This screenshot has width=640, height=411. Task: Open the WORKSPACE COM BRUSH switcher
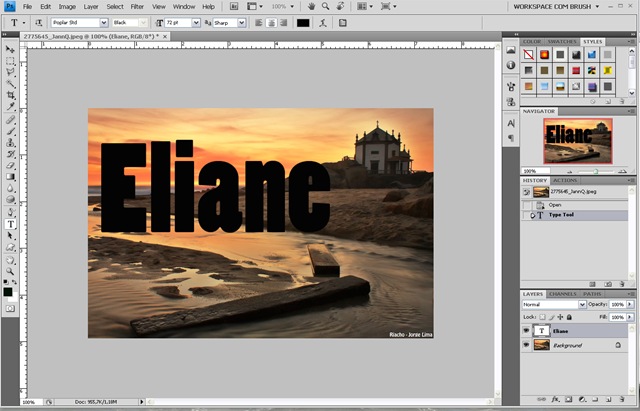tap(556, 7)
